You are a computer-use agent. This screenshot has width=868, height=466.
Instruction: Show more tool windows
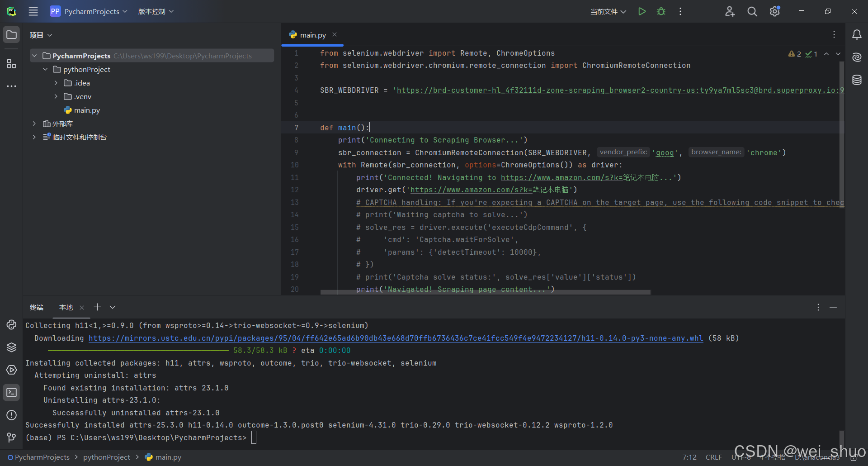tap(11, 86)
